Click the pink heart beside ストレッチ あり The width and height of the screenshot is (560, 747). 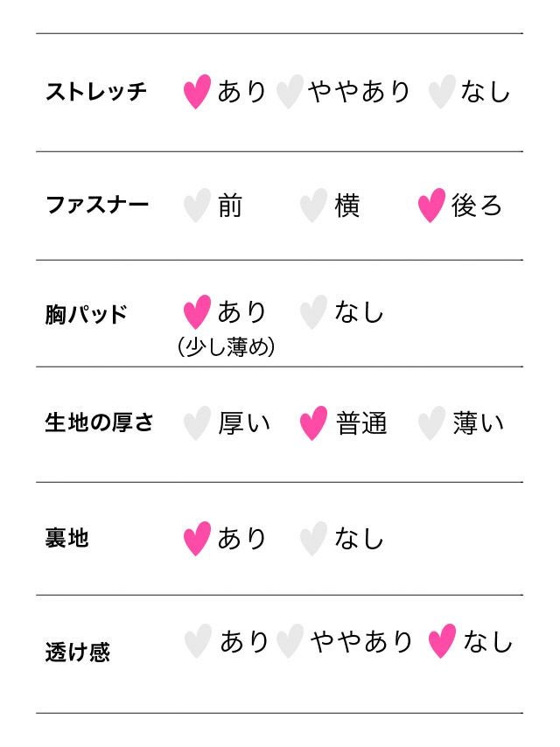197,92
